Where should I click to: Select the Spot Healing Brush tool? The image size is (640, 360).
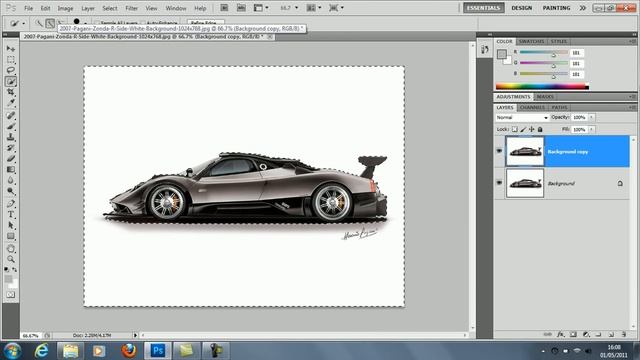click(11, 116)
